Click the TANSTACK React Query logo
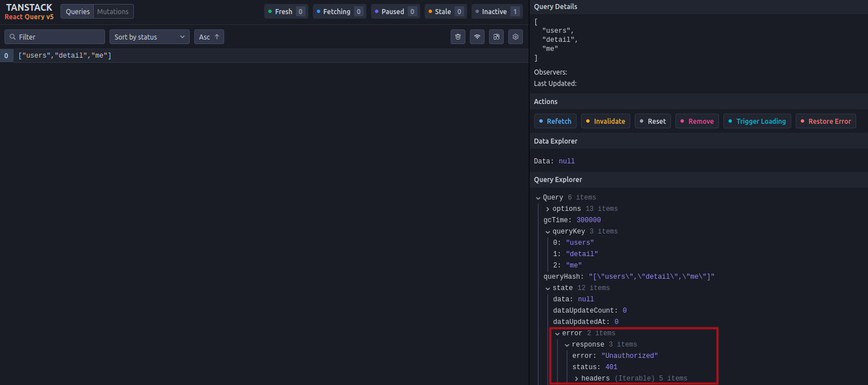 click(29, 12)
